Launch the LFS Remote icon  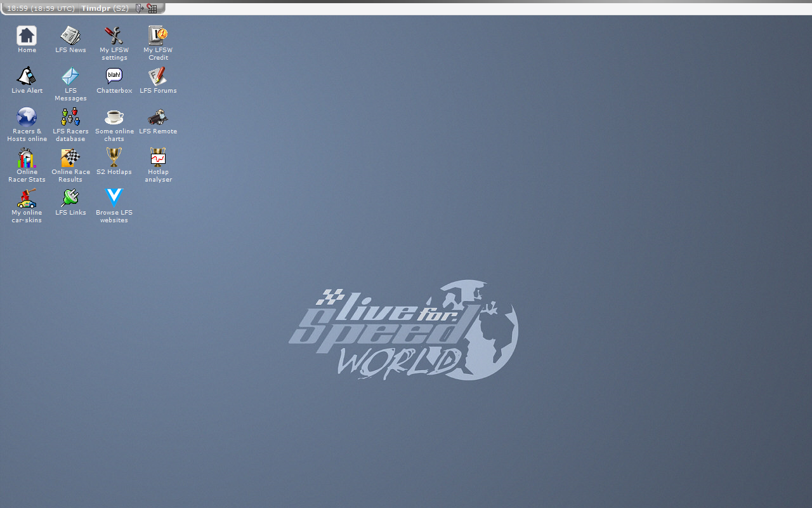[158, 117]
